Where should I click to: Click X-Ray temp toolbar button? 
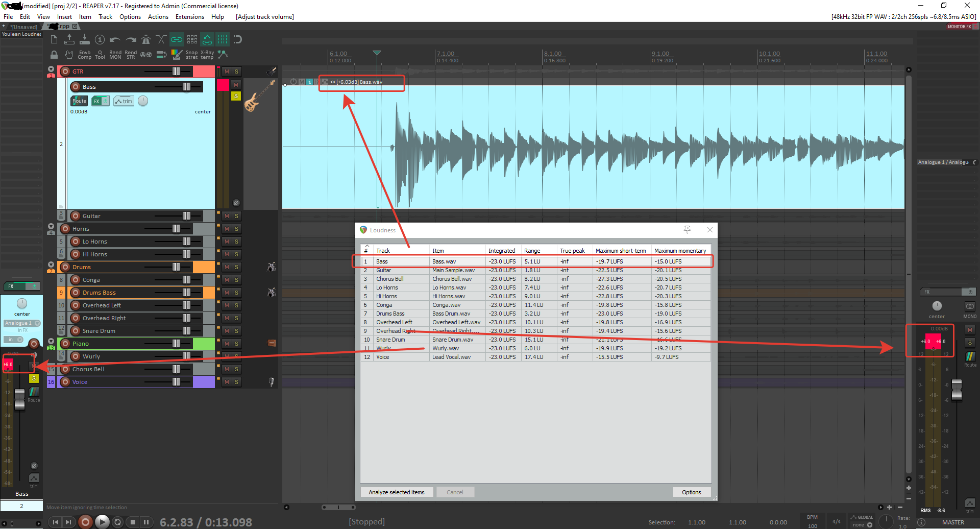pyautogui.click(x=207, y=55)
